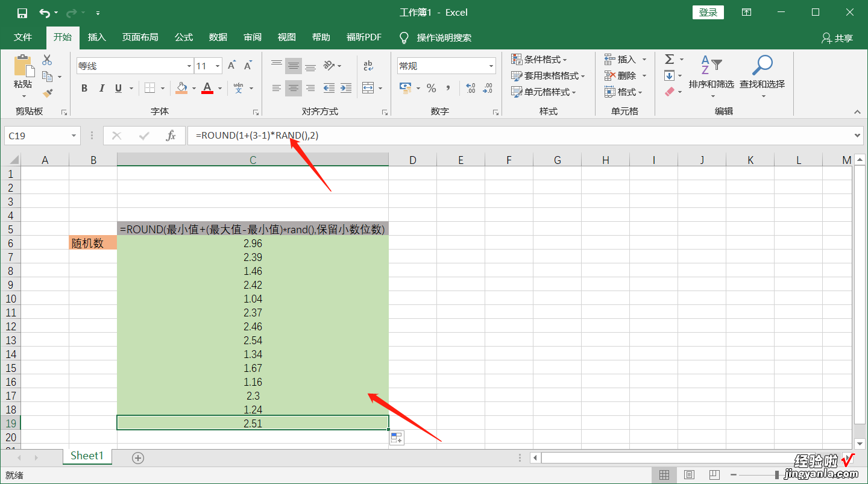Toggle italic formatting
The image size is (868, 484).
tap(101, 88)
